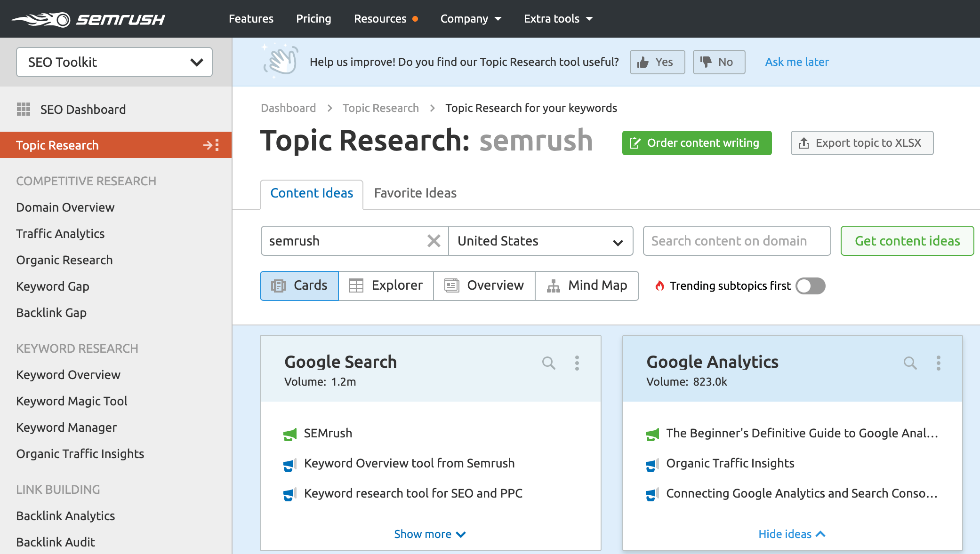Click Export topic to XLSX button
The image size is (980, 554).
(862, 143)
